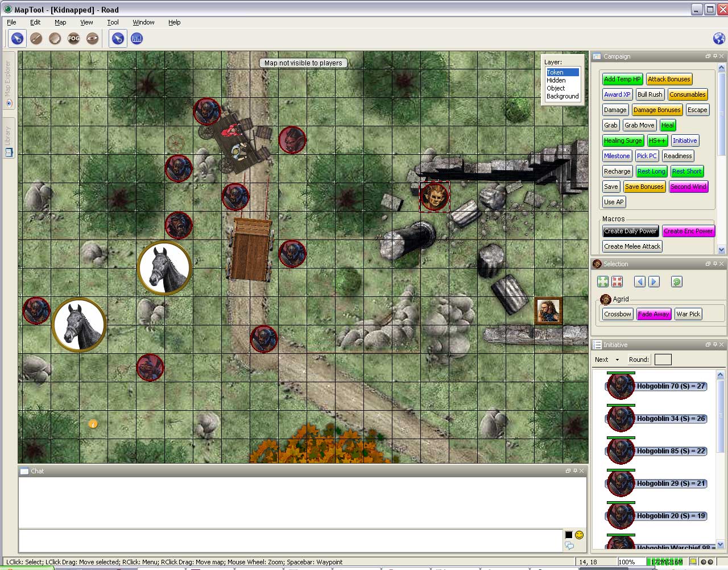This screenshot has width=728, height=570.
Task: Open the Help menu
Action: click(174, 22)
